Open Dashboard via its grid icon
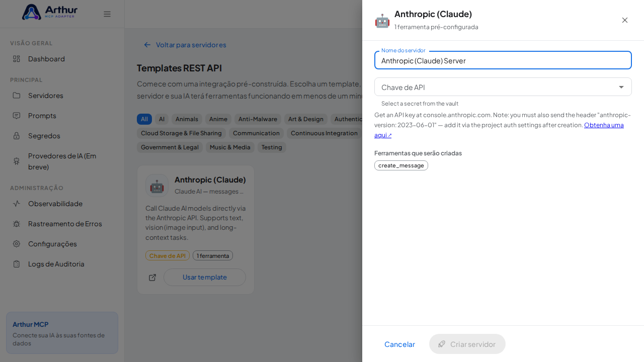Viewport: 644px width, 362px height. click(17, 59)
